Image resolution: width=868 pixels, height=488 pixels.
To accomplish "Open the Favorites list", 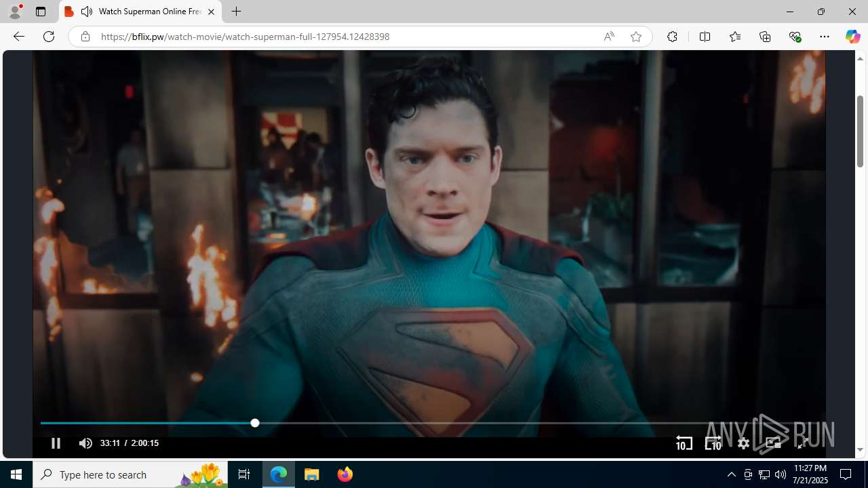I will pos(734,37).
